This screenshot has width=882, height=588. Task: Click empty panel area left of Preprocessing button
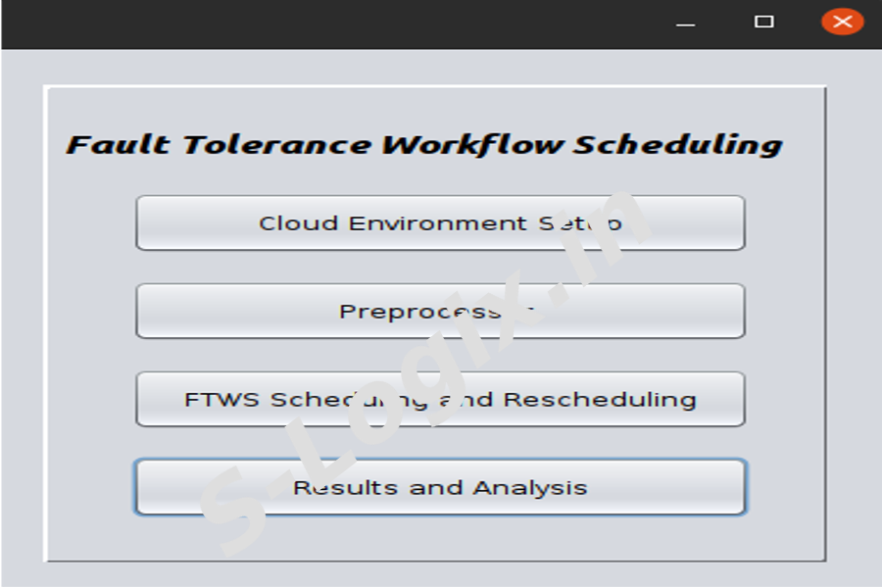91,312
